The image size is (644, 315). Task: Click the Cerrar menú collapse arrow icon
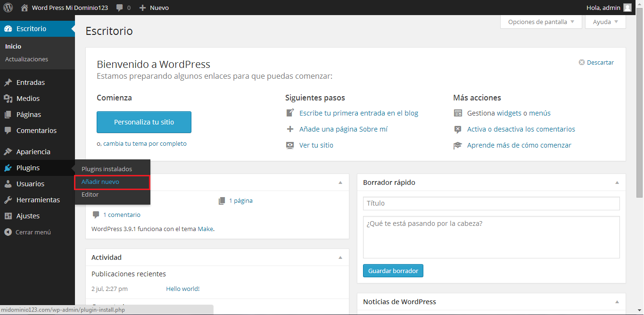tap(8, 232)
